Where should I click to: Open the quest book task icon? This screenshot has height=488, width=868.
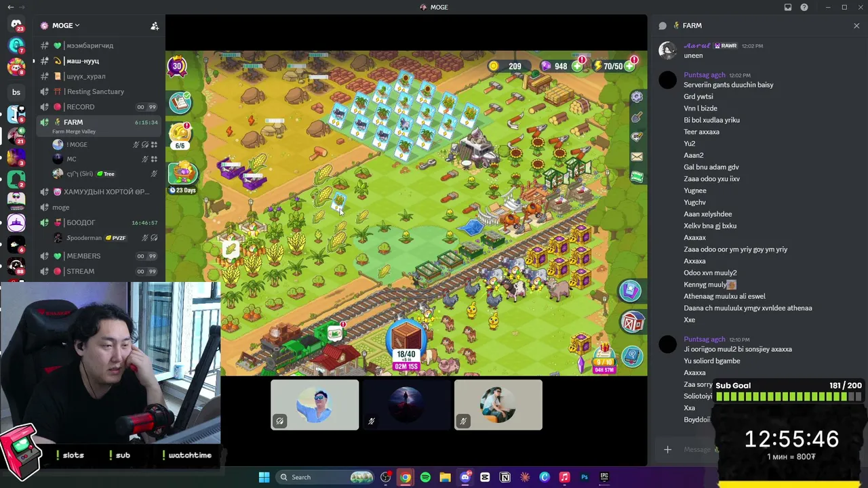coord(180,102)
